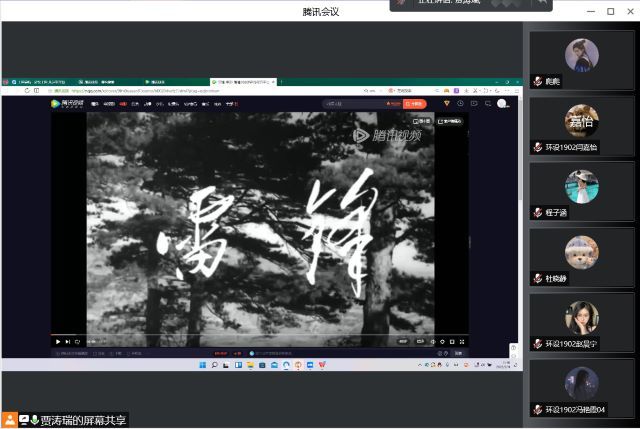Screen dimensions: 640x429
Task: Select the 环设1902赵晨宁 participant avatar
Action: 582,318
